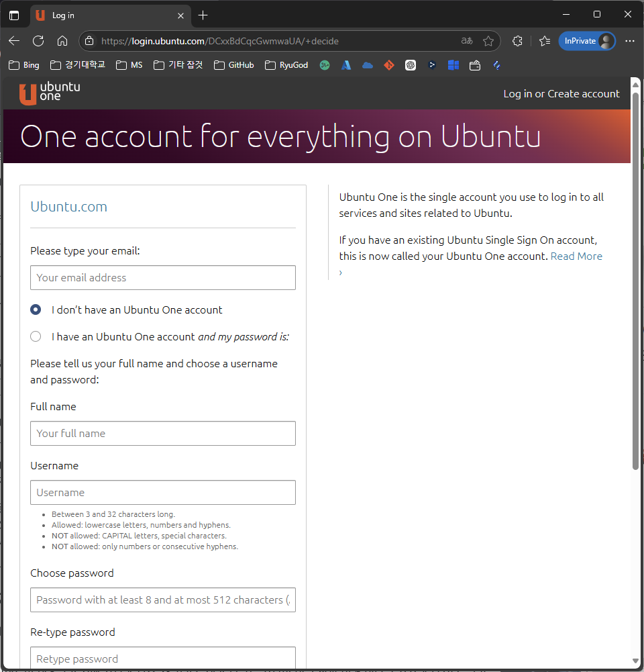644x672 pixels.
Task: Go to the browser home page icon
Action: 62,41
